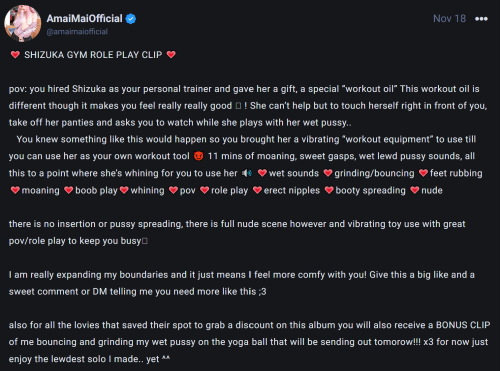Click the speaker sound emoji

pyautogui.click(x=247, y=173)
